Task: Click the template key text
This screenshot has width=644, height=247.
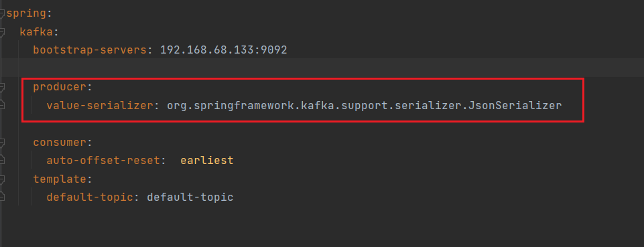Action: point(60,179)
